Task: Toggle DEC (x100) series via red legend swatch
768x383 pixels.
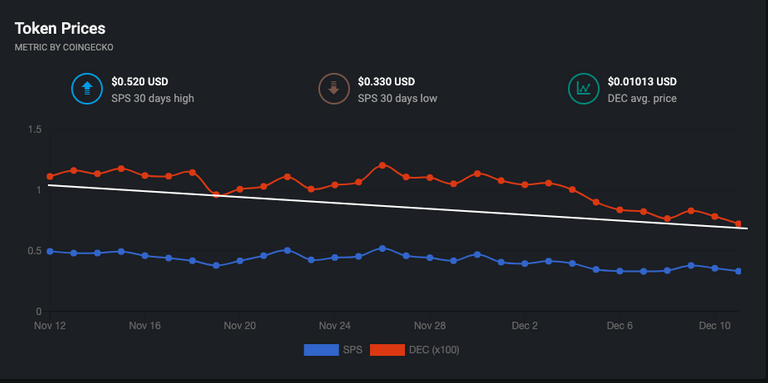Action: (387, 350)
